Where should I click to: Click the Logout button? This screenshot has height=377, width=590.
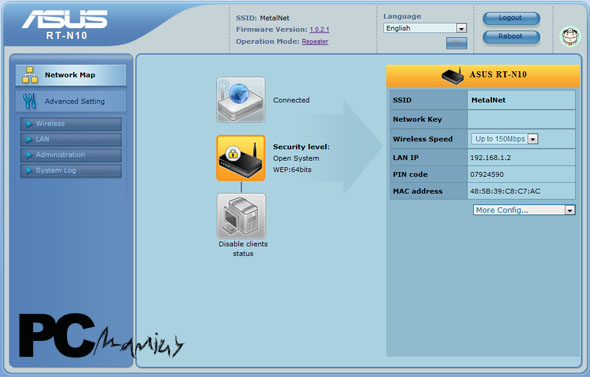click(x=511, y=18)
